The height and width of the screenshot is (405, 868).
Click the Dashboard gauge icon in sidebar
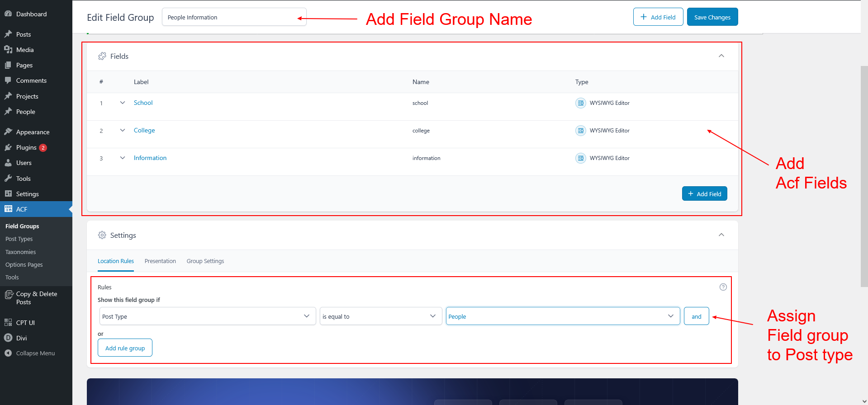click(8, 14)
